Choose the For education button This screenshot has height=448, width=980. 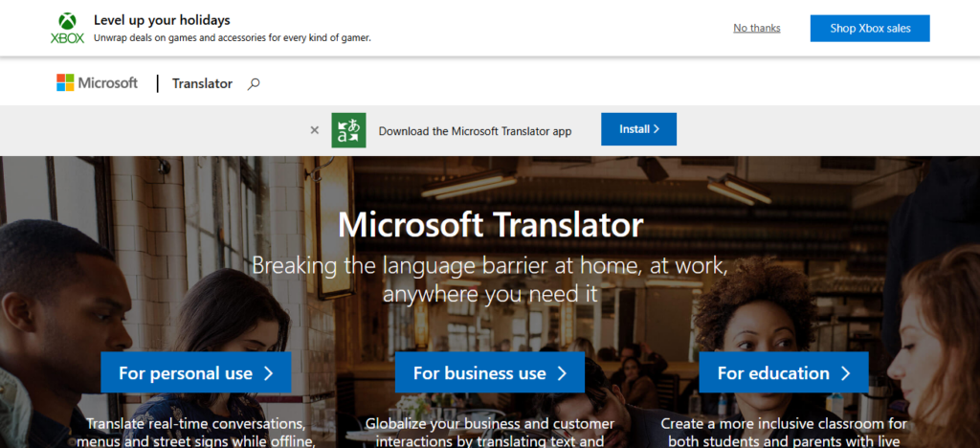(784, 373)
